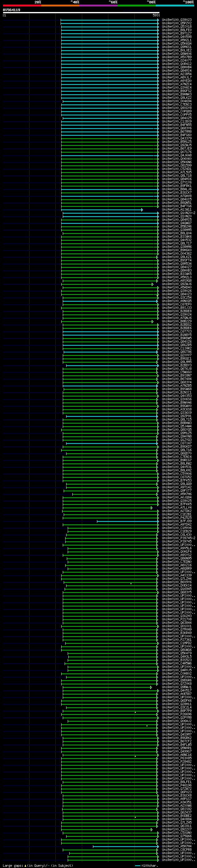Select hit UniRef100_Q9M6S1

177,47
